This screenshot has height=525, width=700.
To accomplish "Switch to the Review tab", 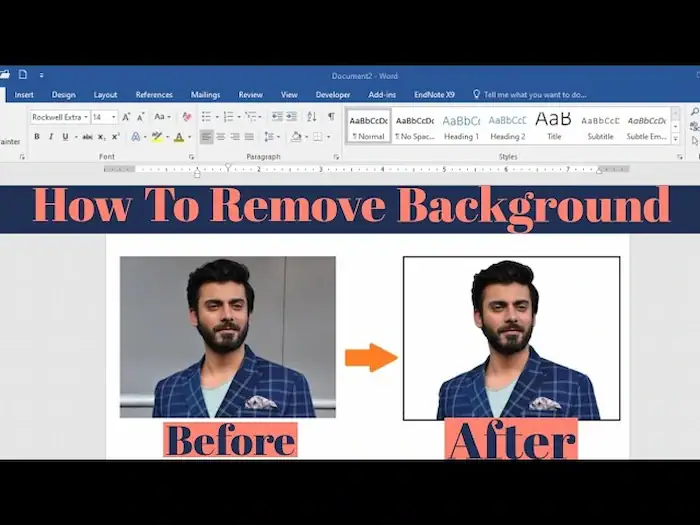I will click(250, 95).
